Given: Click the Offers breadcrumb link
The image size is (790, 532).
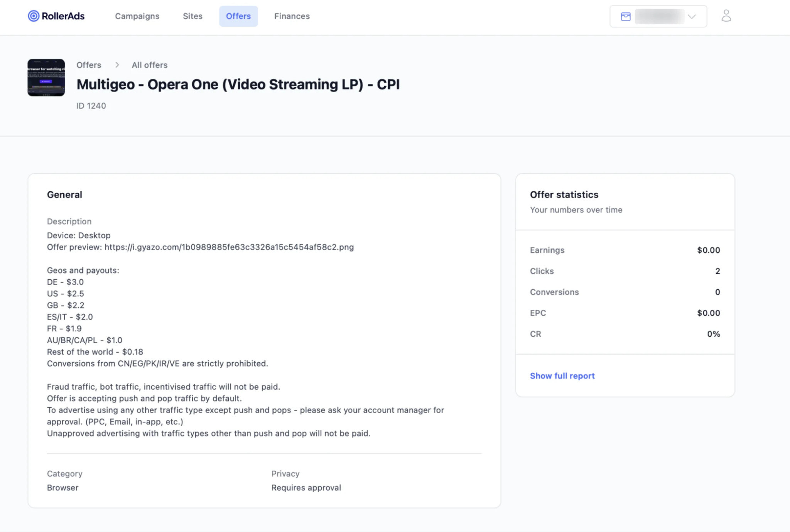Looking at the screenshot, I should 89,65.
